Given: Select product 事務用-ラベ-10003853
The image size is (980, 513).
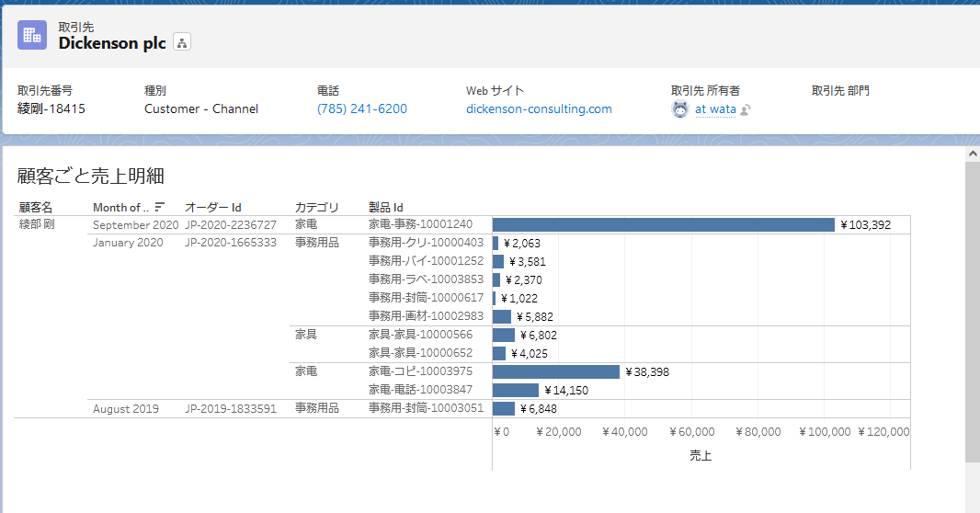Looking at the screenshot, I should 427,279.
